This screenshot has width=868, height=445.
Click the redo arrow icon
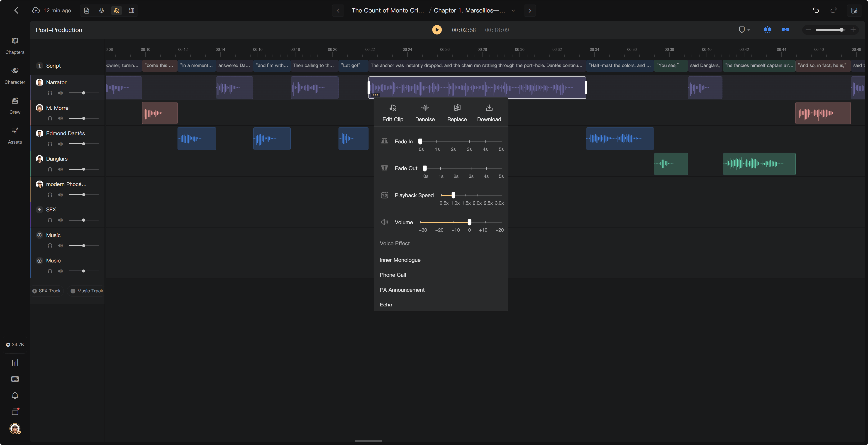[834, 10]
